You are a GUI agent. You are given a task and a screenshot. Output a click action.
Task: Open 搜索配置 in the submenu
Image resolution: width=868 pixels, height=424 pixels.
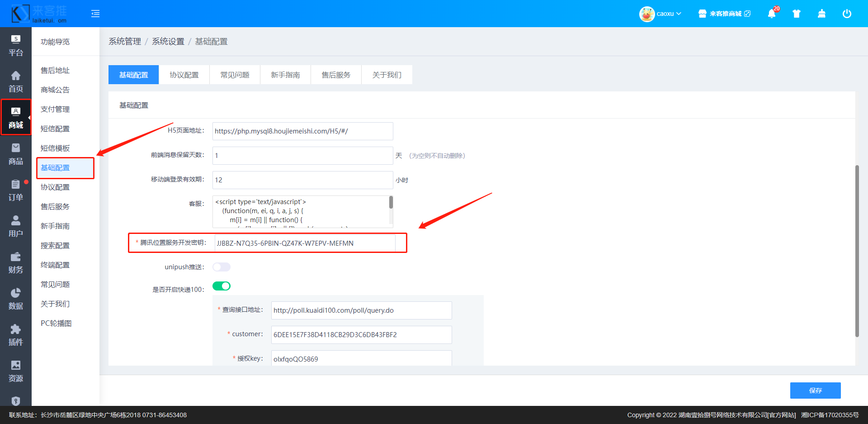point(55,245)
